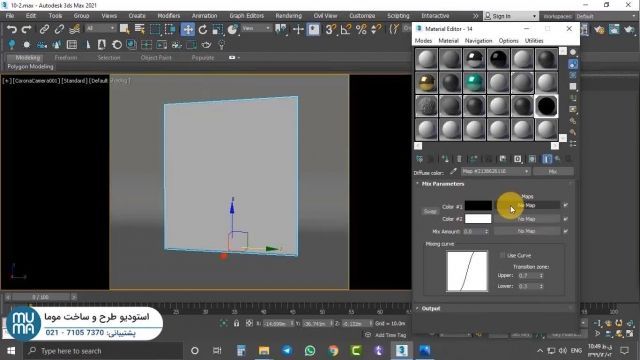Click the Mix map type button

click(x=553, y=171)
